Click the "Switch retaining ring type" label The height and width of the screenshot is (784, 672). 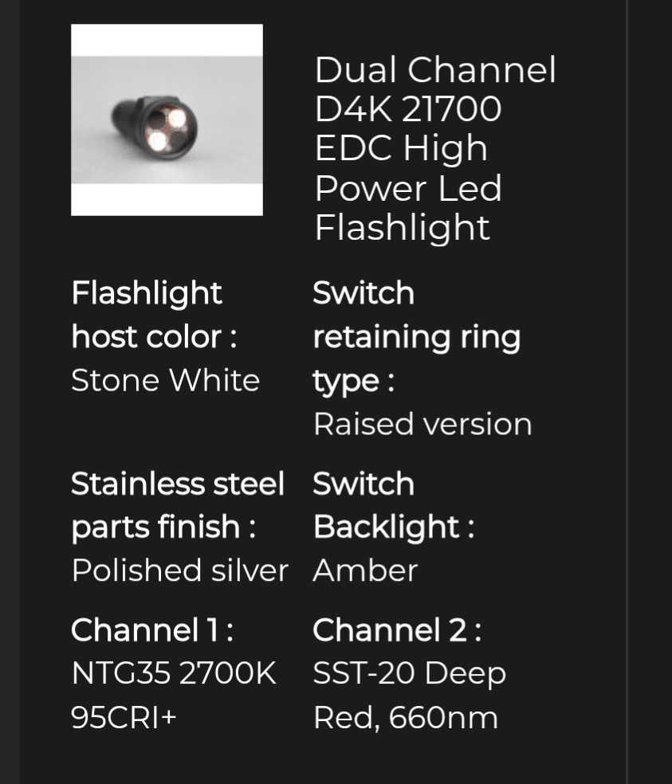415,336
